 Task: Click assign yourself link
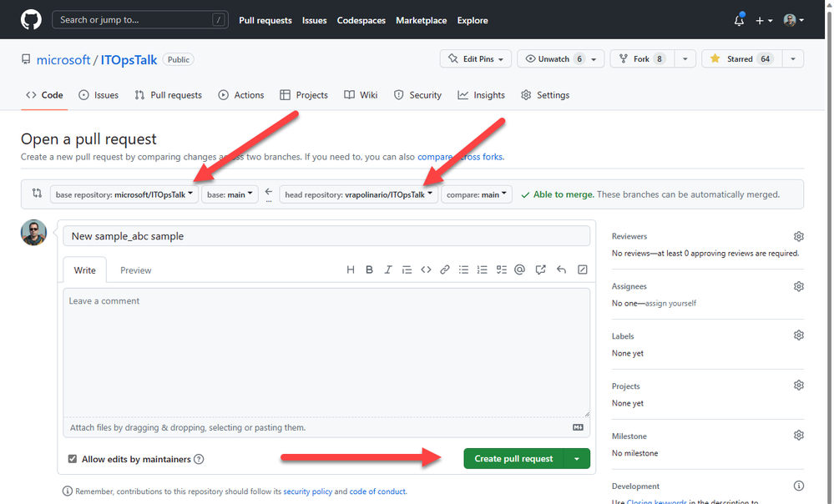[x=670, y=303]
